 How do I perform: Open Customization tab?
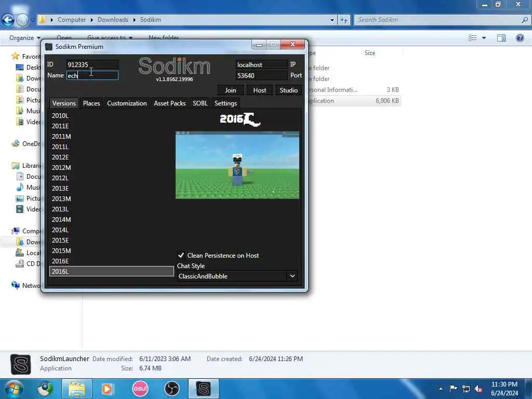127,103
